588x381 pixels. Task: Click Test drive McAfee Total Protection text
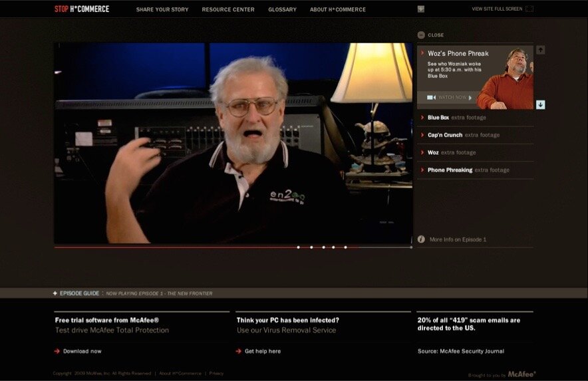click(x=112, y=330)
